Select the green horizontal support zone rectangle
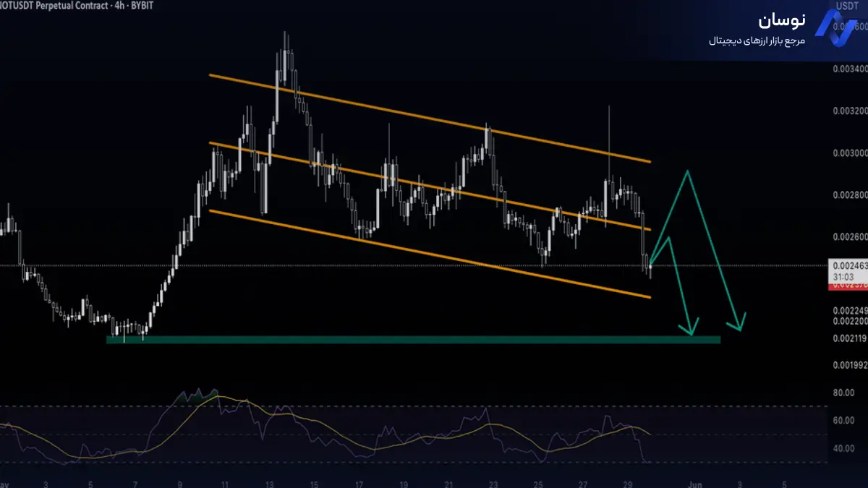The image size is (868, 488). click(x=413, y=339)
